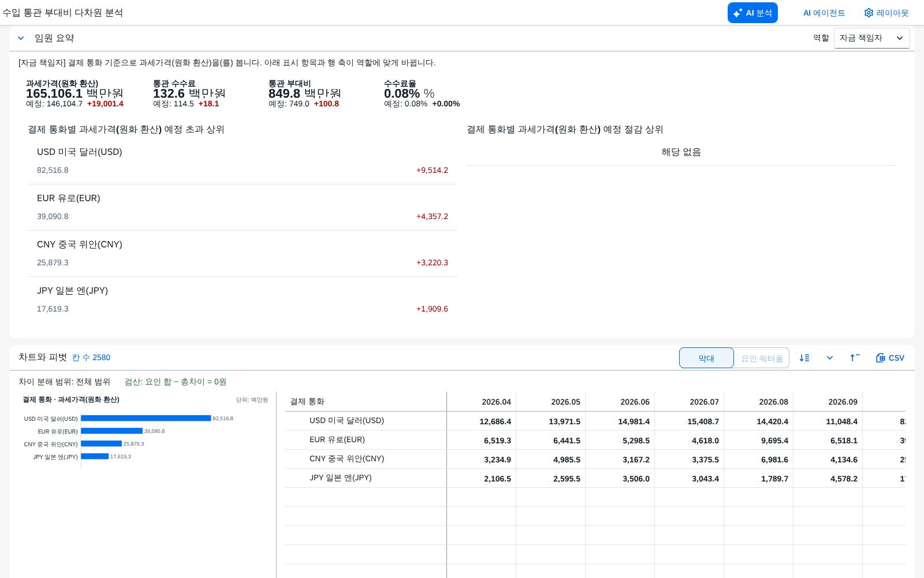Viewport: 924px width, 578px height.
Task: Export the pivot table as CSV
Action: [890, 358]
